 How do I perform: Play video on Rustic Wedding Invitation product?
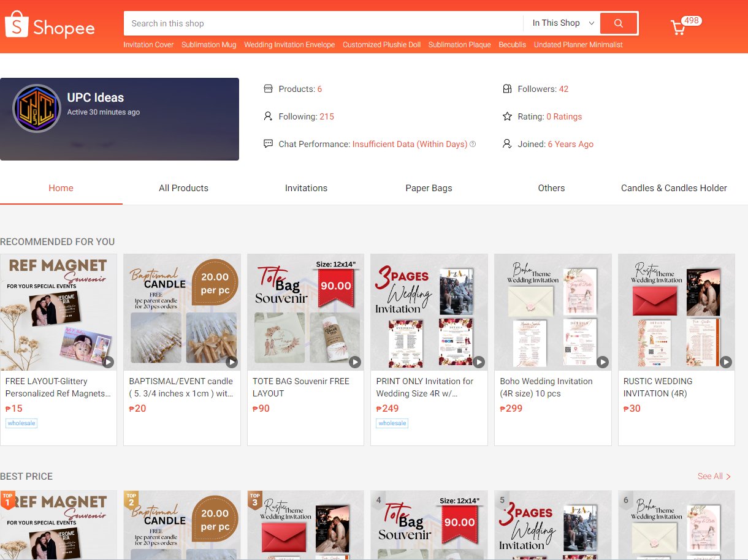tap(726, 362)
